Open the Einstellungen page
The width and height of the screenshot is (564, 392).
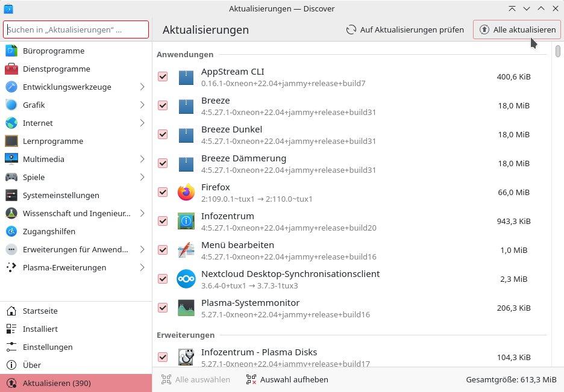tap(47, 347)
